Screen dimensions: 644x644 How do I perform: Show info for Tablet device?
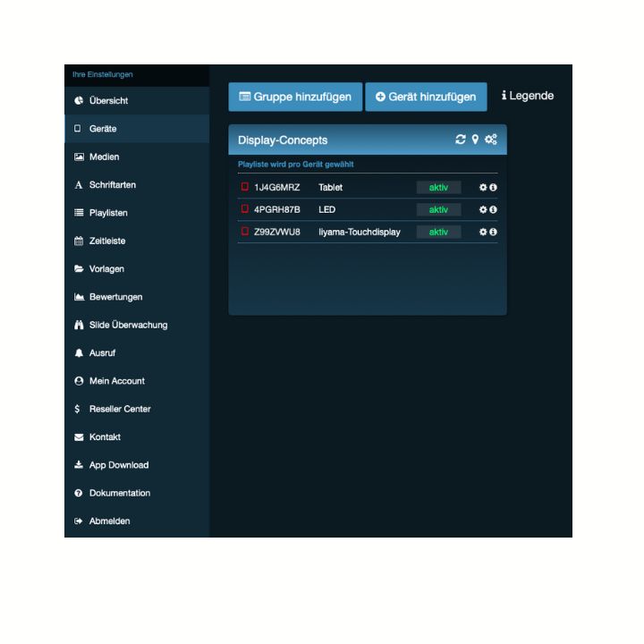[x=493, y=187]
